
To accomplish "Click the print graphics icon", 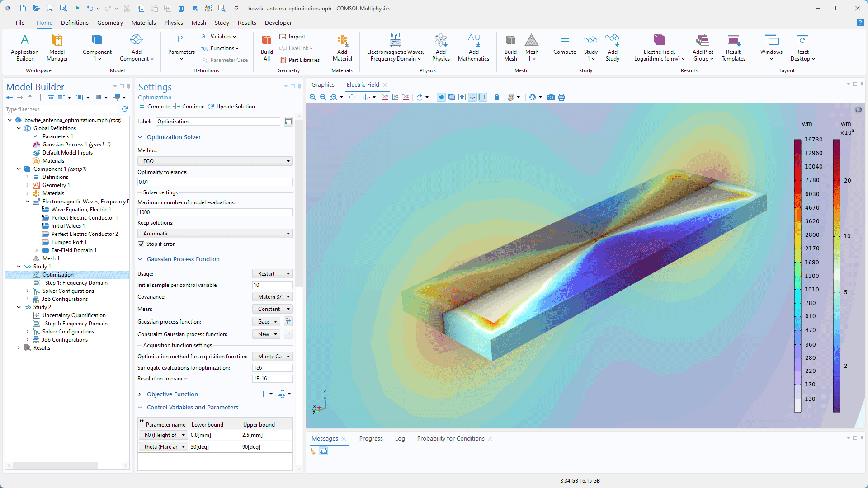I will [x=561, y=97].
